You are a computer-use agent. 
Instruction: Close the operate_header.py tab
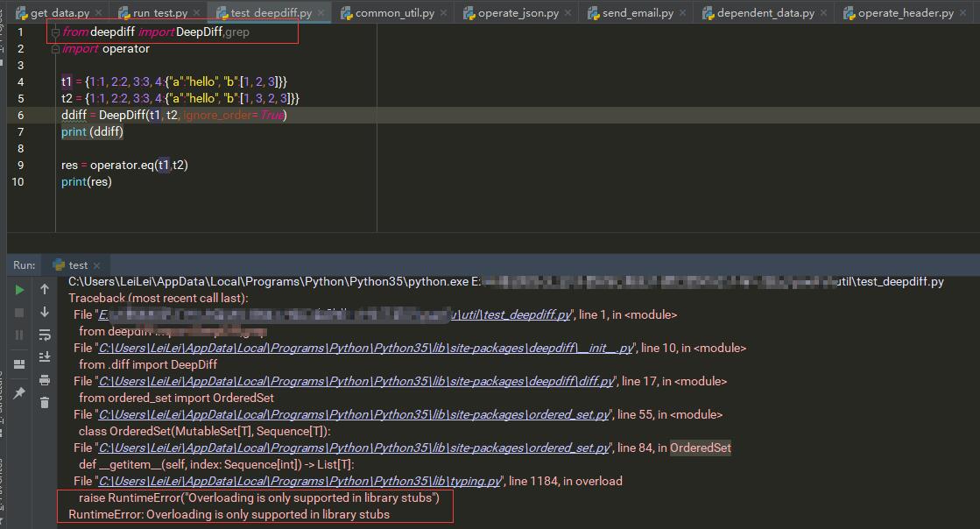(962, 12)
